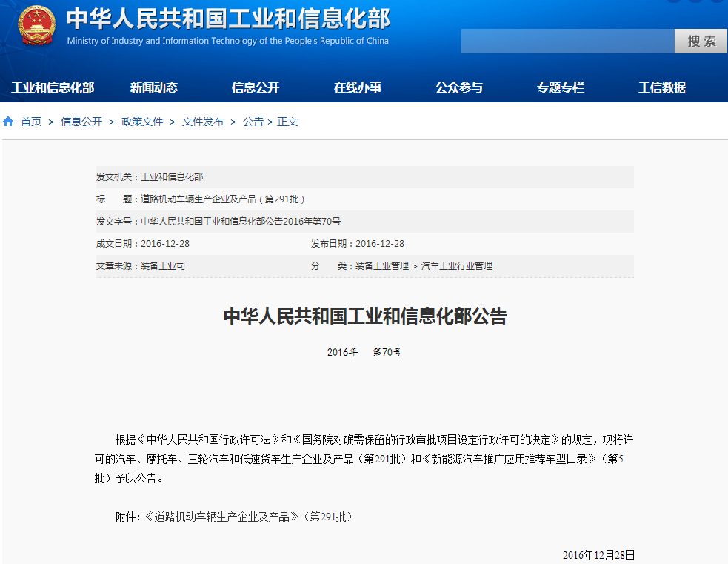
Task: Navigate to 政策文件 via breadcrumb
Action: tap(141, 122)
